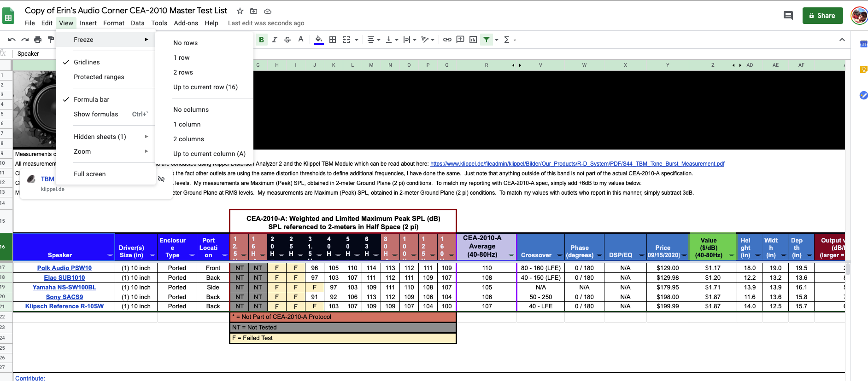Open the Add-ons menu
The width and height of the screenshot is (868, 381).
pyautogui.click(x=186, y=23)
